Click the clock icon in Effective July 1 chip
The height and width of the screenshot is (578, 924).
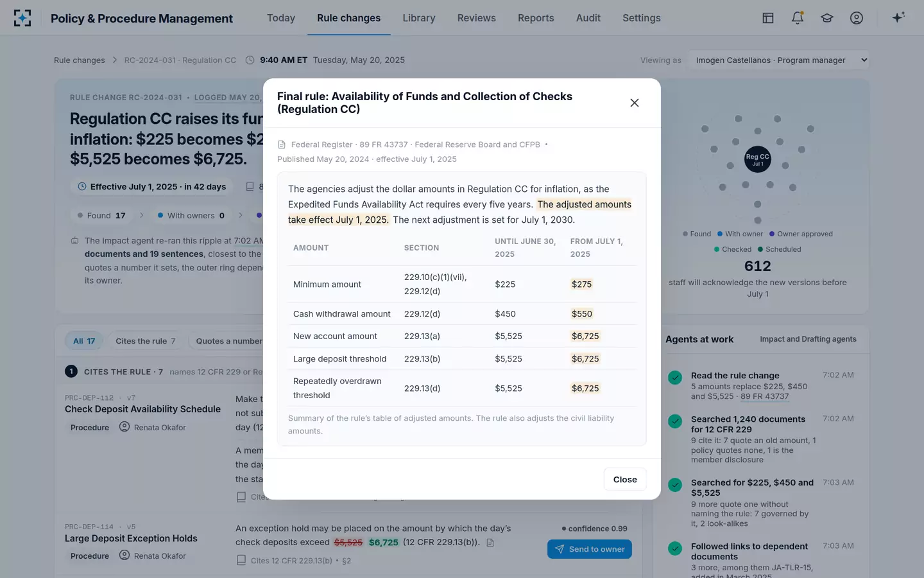pos(82,187)
